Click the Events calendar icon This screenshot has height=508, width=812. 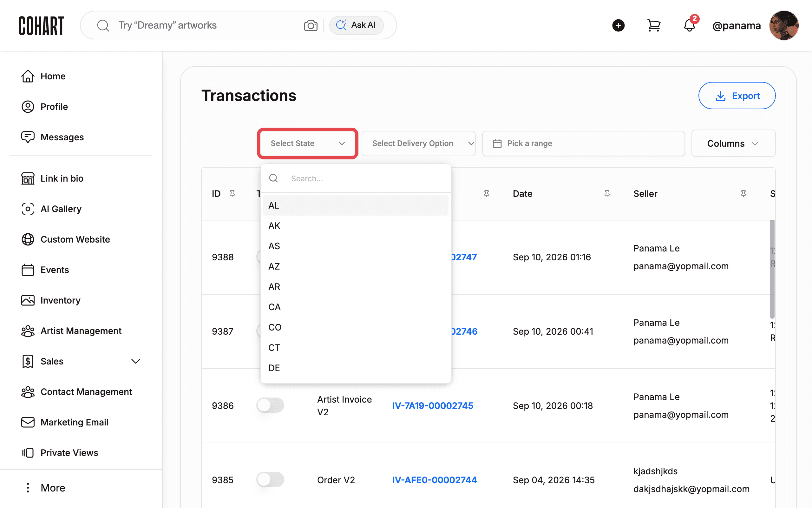point(28,270)
